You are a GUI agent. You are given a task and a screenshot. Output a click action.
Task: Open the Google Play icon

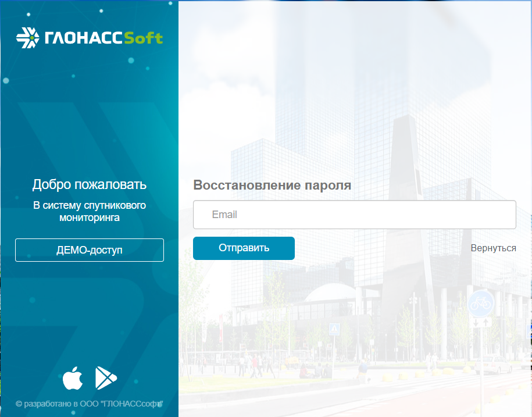tap(106, 378)
